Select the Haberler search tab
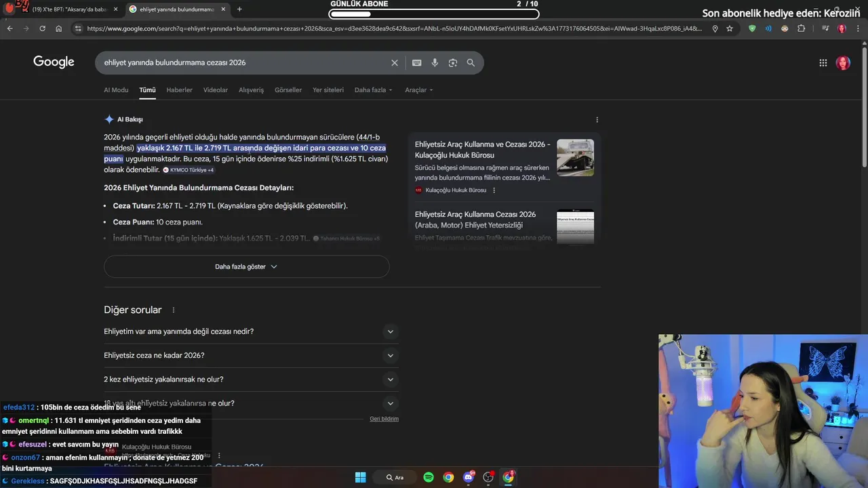The height and width of the screenshot is (488, 868). [179, 90]
